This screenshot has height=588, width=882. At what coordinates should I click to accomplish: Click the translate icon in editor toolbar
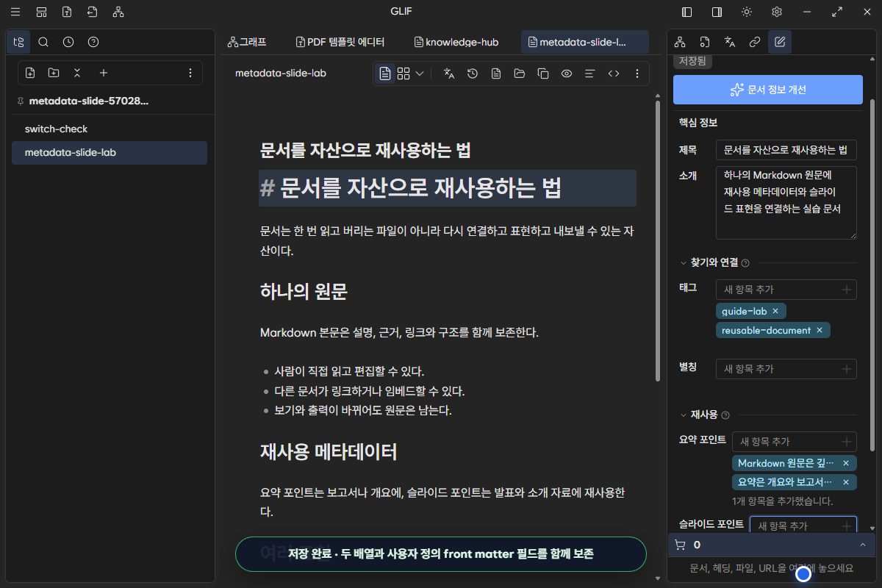coord(449,73)
